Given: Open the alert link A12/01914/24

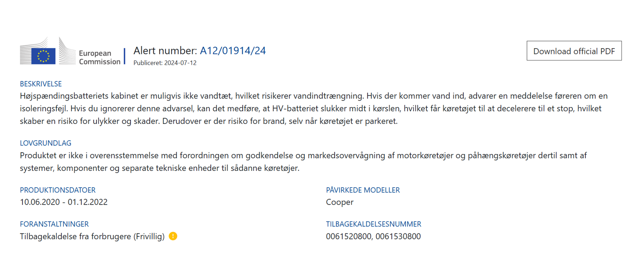Looking at the screenshot, I should point(232,51).
